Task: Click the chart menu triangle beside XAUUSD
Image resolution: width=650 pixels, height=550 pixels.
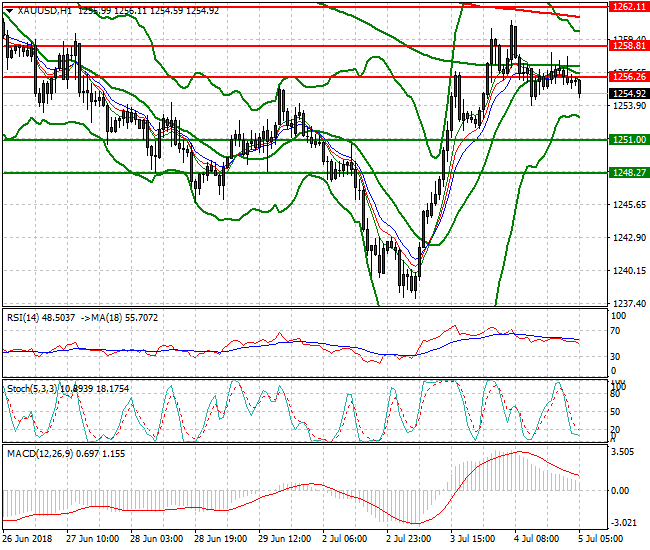Action: 10,11
